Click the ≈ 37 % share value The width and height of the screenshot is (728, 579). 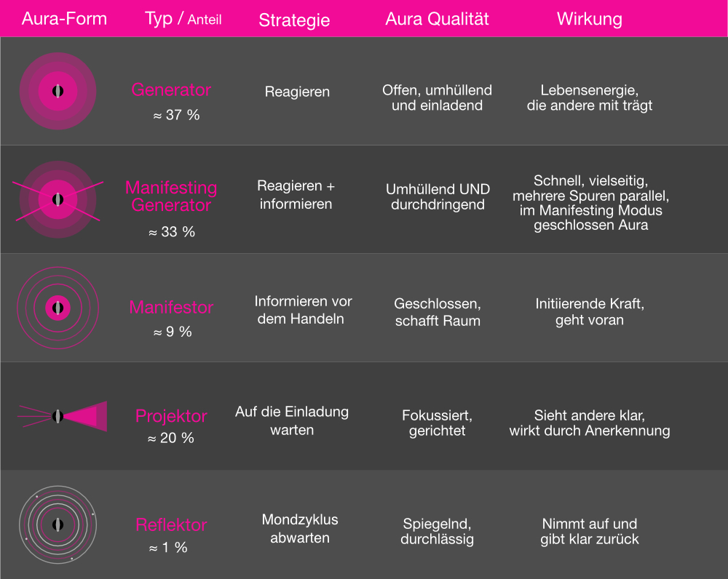point(176,115)
